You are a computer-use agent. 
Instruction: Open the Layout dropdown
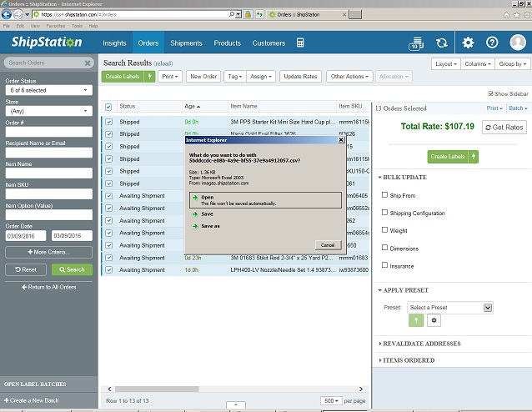[446, 64]
